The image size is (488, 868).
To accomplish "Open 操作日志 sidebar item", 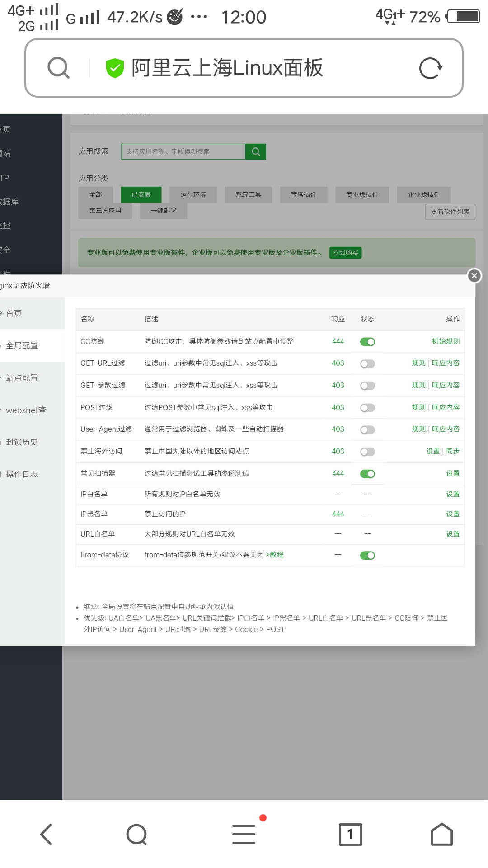I will click(x=33, y=474).
